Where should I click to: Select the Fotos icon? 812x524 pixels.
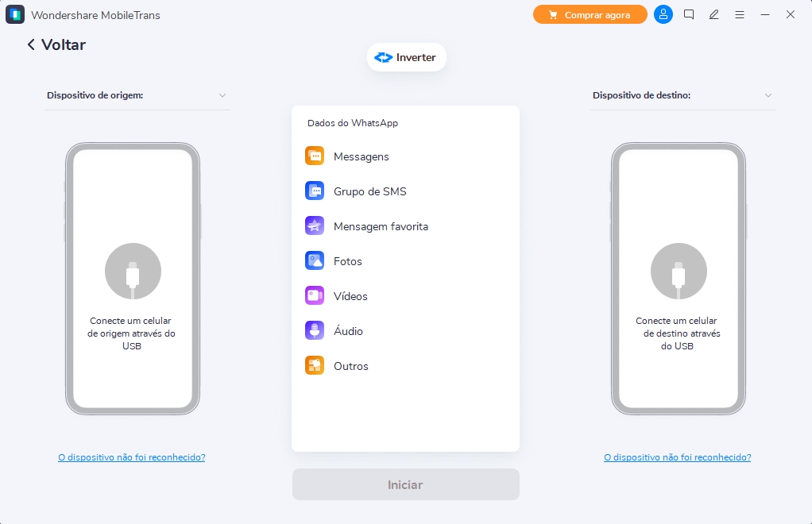[x=315, y=261]
